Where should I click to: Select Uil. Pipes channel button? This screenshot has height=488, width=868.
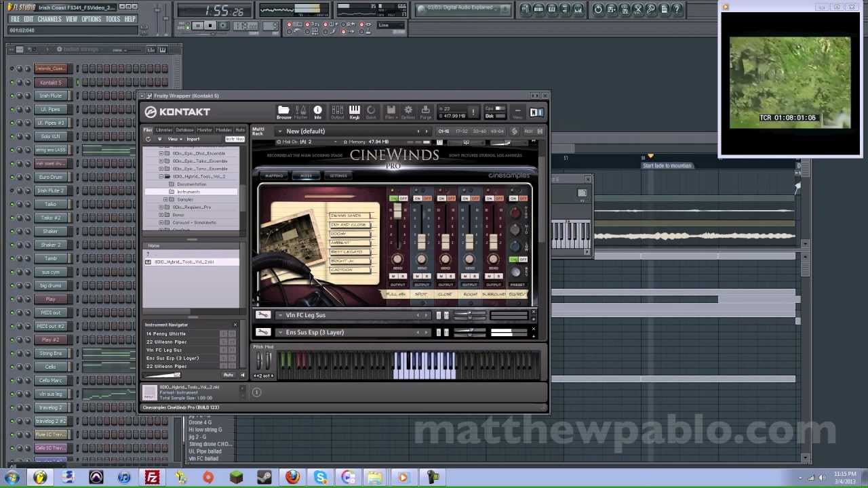[x=50, y=109]
